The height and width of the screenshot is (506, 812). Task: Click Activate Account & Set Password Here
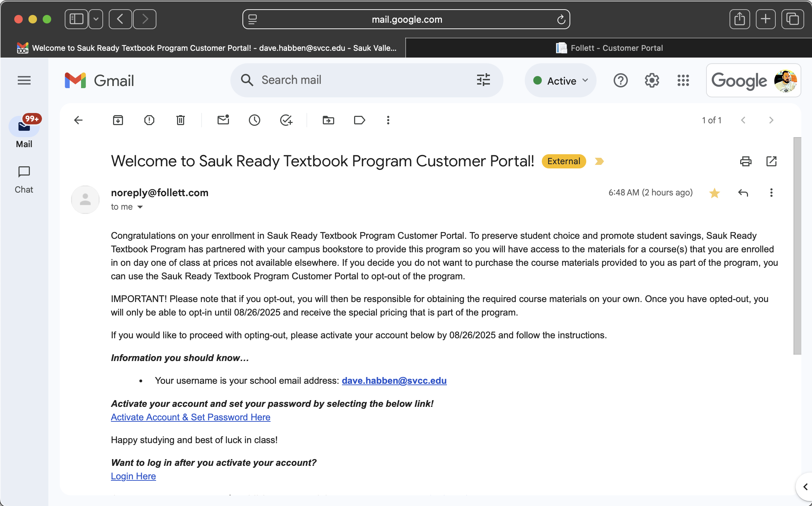pyautogui.click(x=191, y=417)
